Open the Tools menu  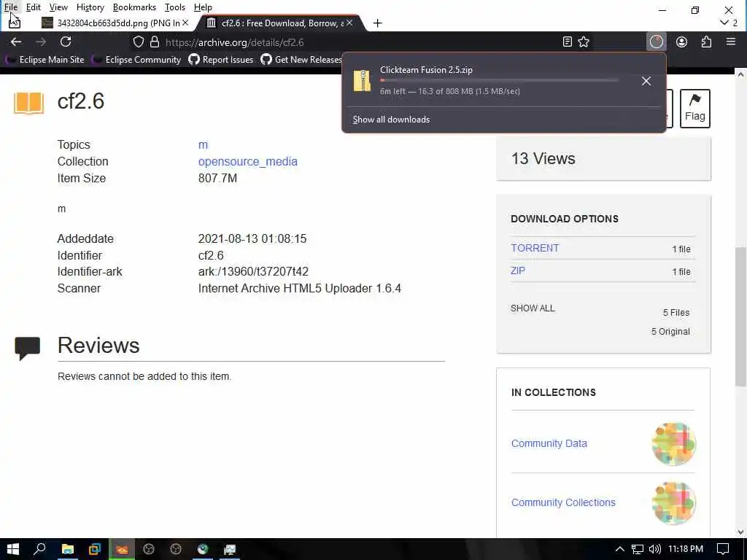click(175, 7)
